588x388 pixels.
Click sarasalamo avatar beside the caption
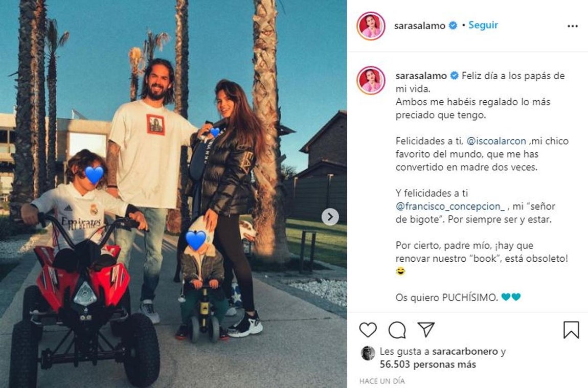pyautogui.click(x=371, y=80)
